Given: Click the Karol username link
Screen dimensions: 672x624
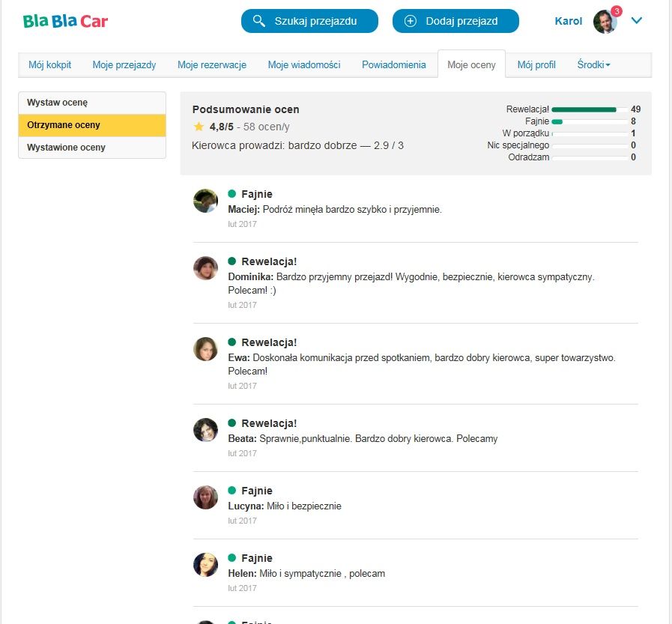Looking at the screenshot, I should pos(569,21).
